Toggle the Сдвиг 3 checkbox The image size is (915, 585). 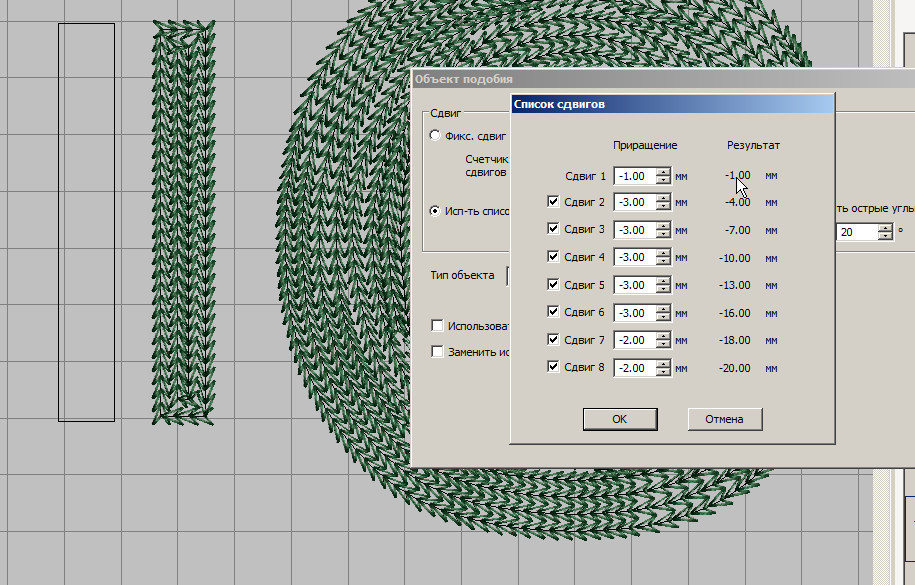click(554, 230)
